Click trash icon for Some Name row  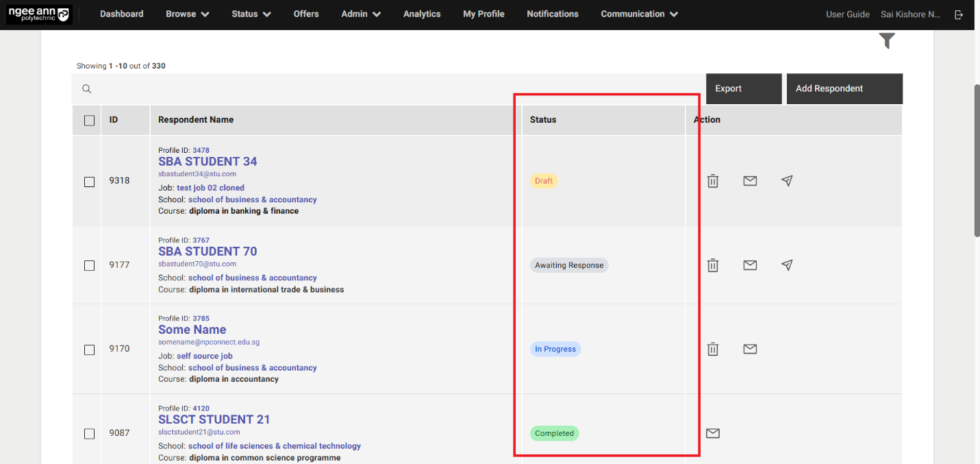(713, 350)
